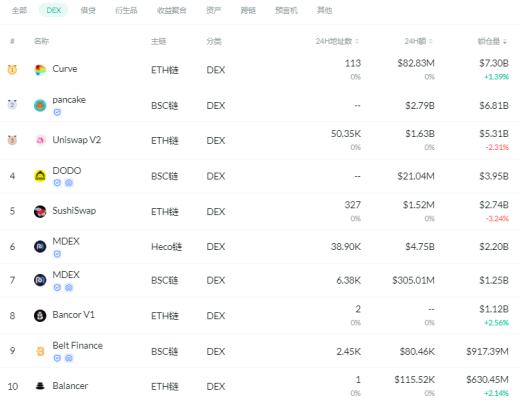This screenshot has height=400, width=520.
Task: Click the 名称 column header
Action: click(x=41, y=41)
